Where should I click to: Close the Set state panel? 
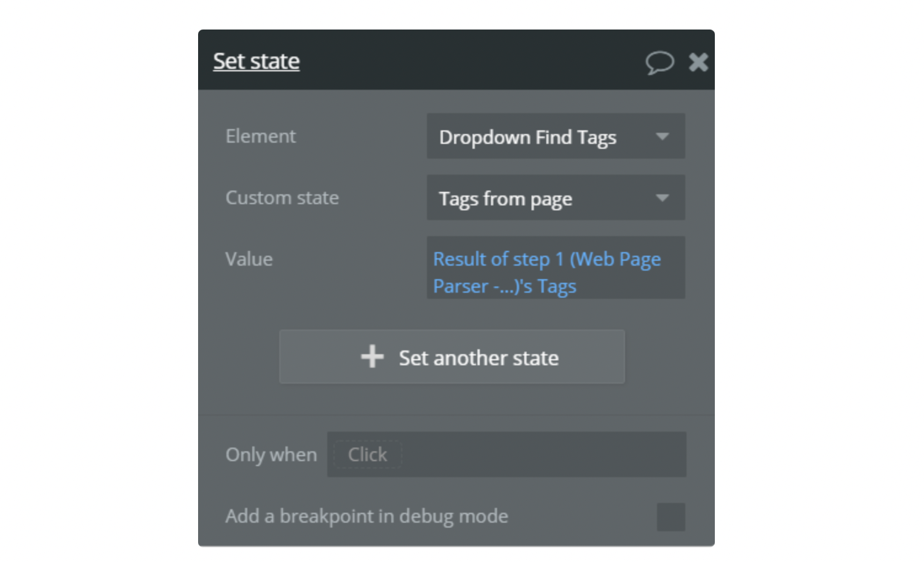pyautogui.click(x=698, y=62)
